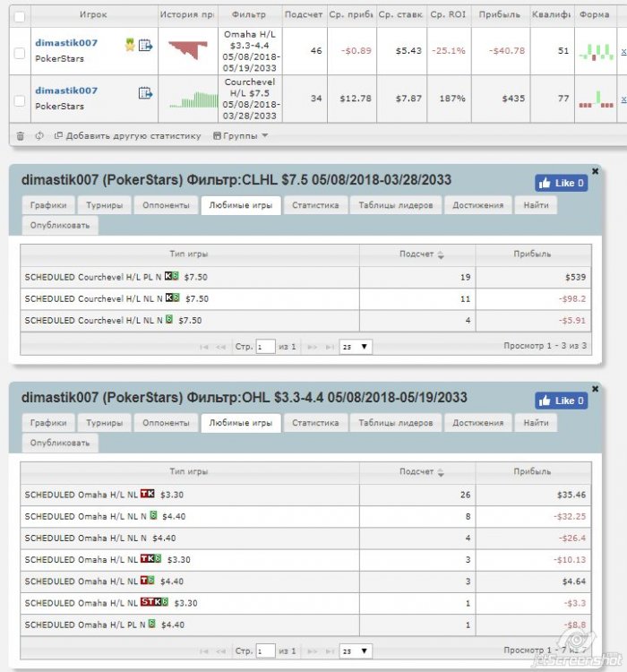Image resolution: width=627 pixels, height=672 pixels.
Task: Open Статистика tab in the CLHL panel
Action: pyautogui.click(x=315, y=205)
